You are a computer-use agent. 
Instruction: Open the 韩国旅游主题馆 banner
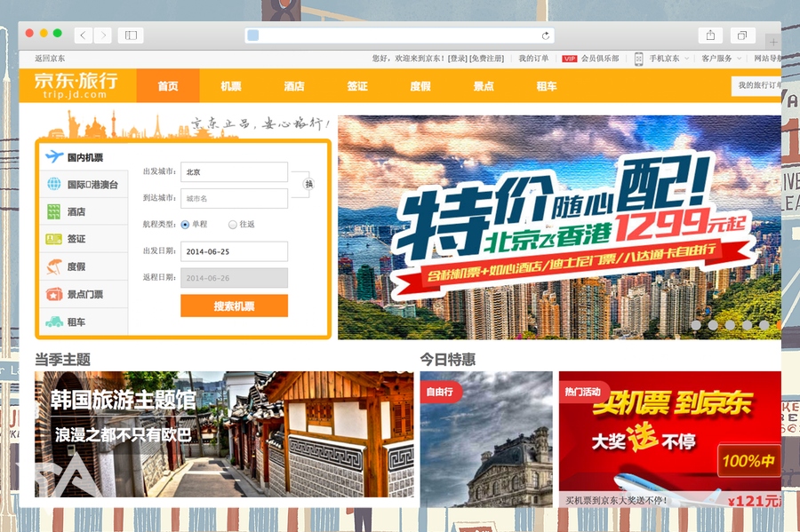pyautogui.click(x=224, y=434)
